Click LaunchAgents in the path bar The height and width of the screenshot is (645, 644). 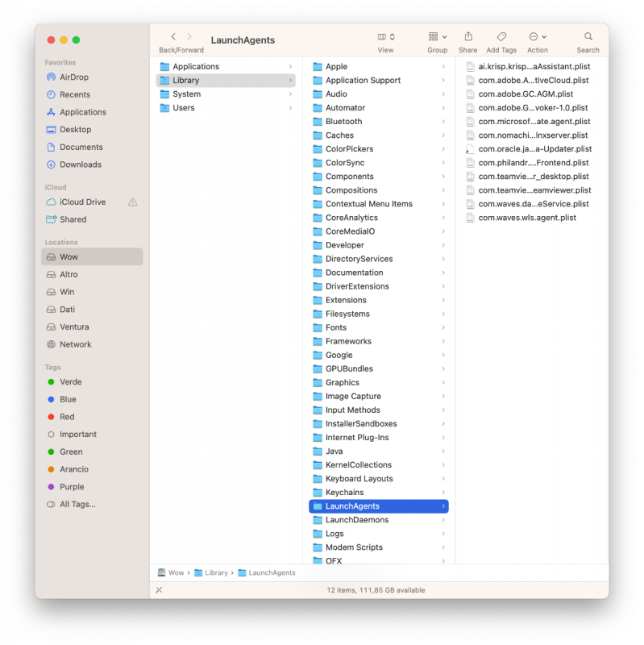click(267, 572)
